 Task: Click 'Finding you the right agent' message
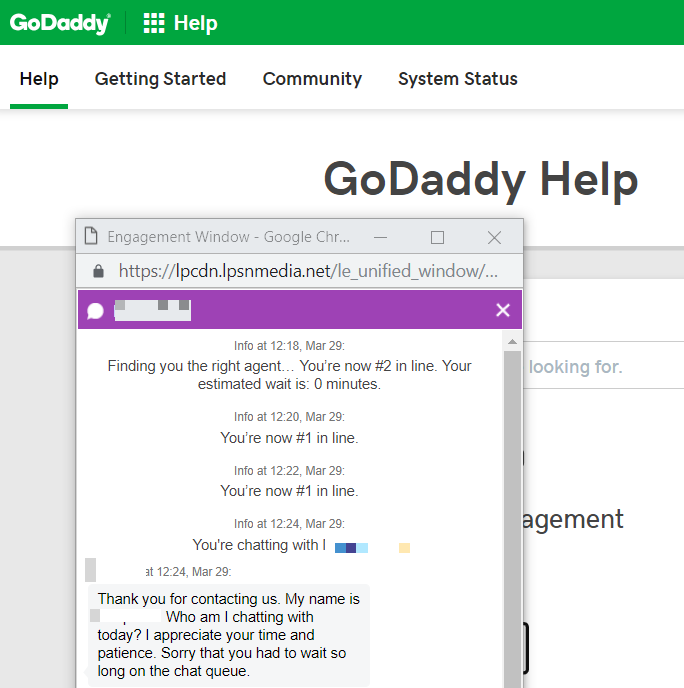coord(289,375)
